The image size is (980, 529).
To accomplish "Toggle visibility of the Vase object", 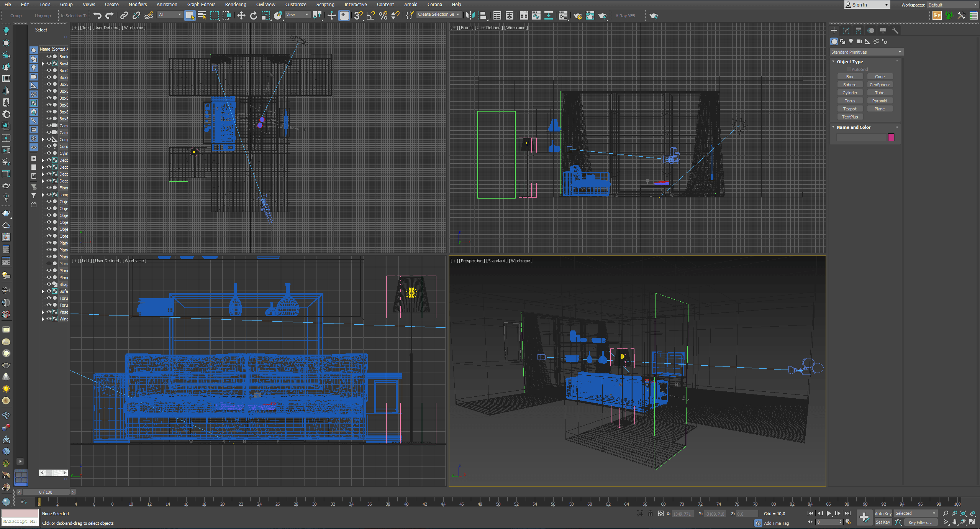I will [x=49, y=312].
